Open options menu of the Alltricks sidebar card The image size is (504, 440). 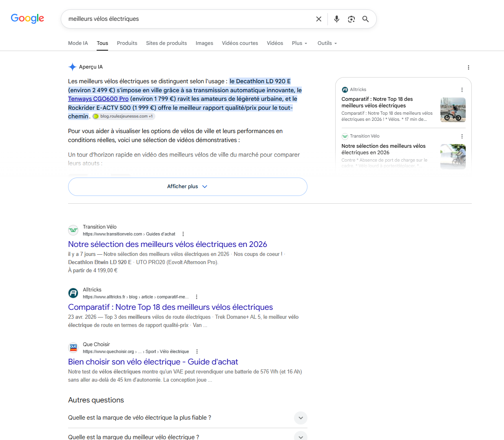click(x=462, y=90)
